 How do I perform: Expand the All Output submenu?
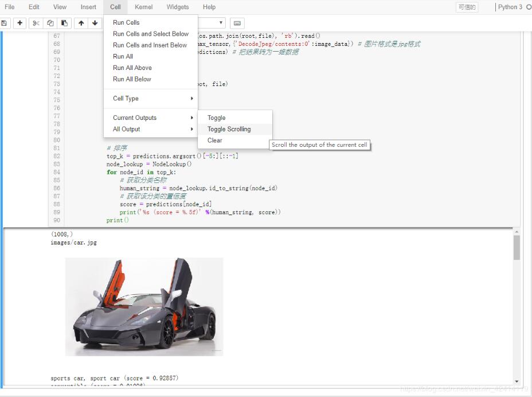(x=126, y=129)
